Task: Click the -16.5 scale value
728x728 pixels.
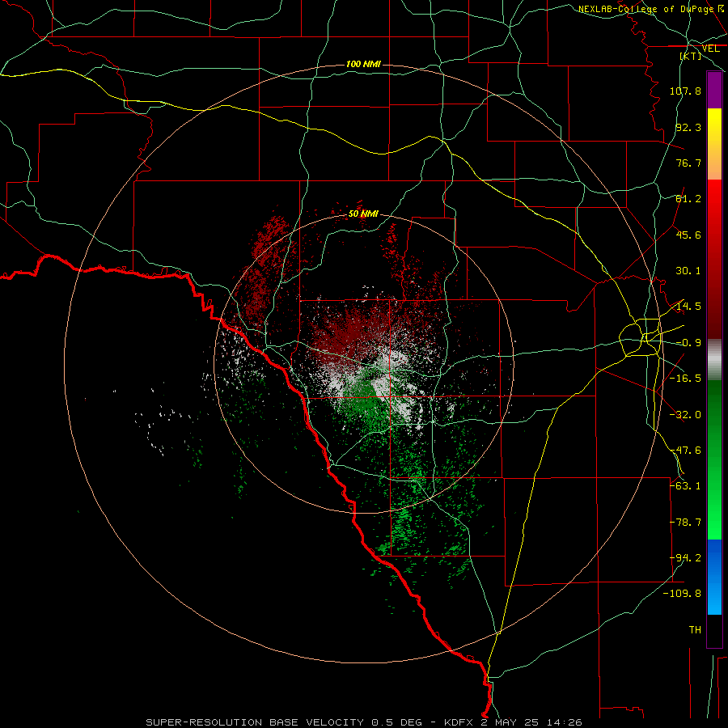Action: pos(685,379)
